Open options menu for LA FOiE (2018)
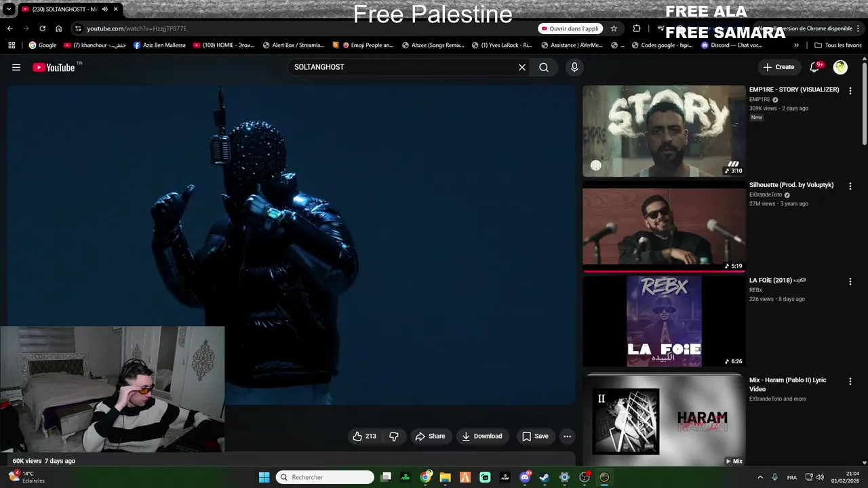The image size is (868, 488). tap(850, 281)
